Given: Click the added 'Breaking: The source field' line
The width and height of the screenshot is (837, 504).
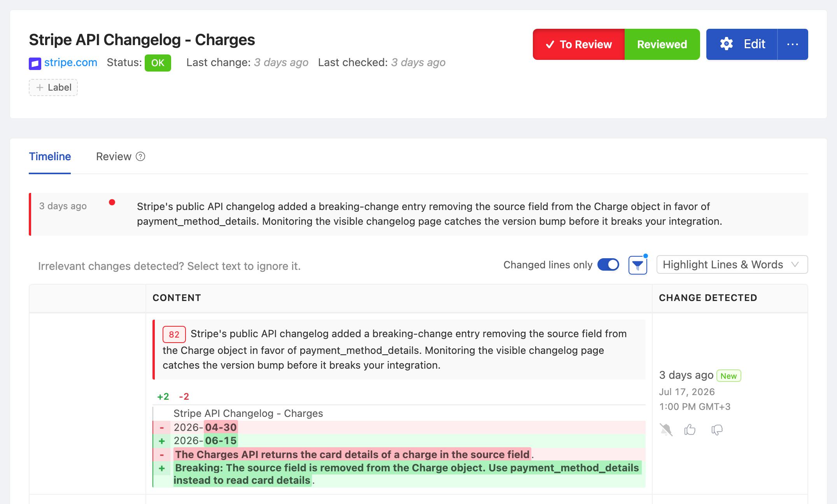Looking at the screenshot, I should [x=399, y=474].
